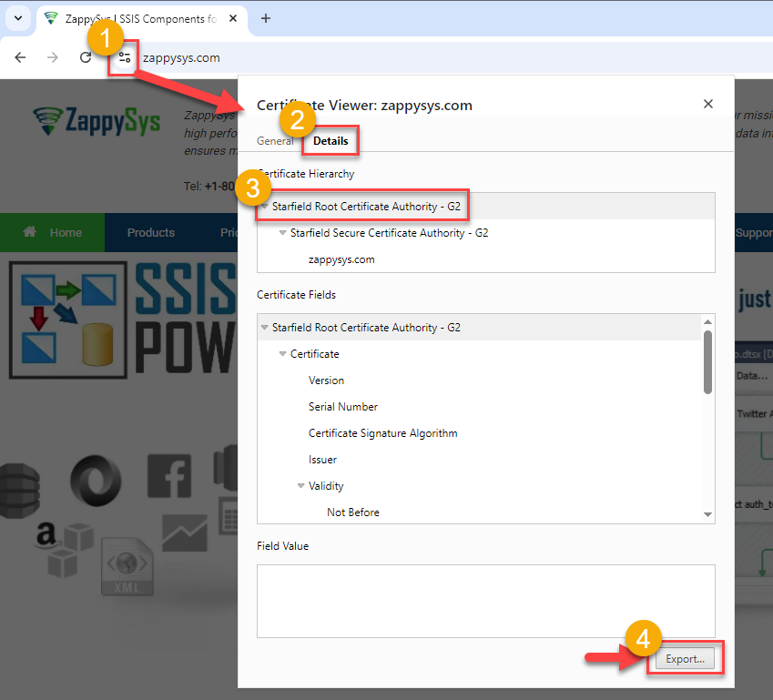The height and width of the screenshot is (700, 773).
Task: Switch to the General tab
Action: point(274,141)
